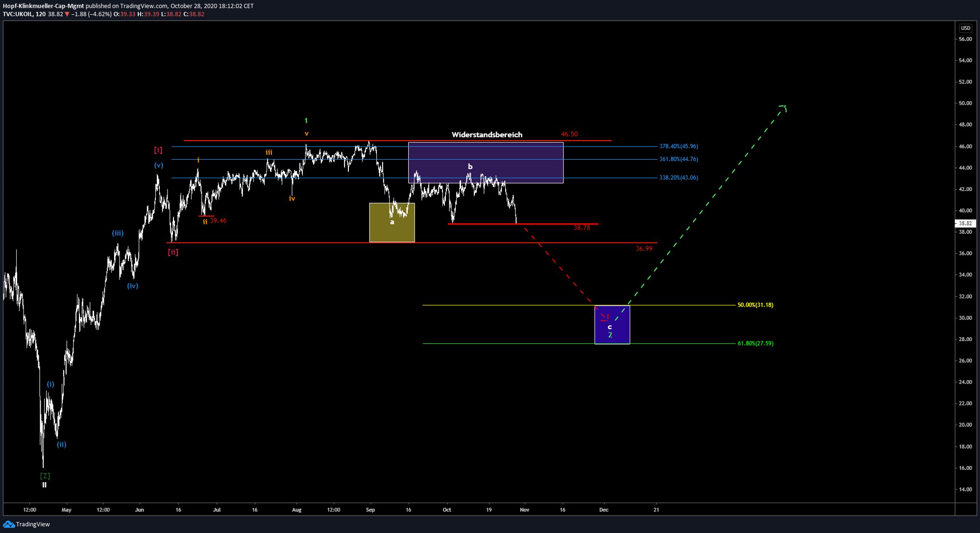Viewport: 980px width, 533px height.
Task: Select the blue target box with c and 2
Action: pyautogui.click(x=612, y=325)
